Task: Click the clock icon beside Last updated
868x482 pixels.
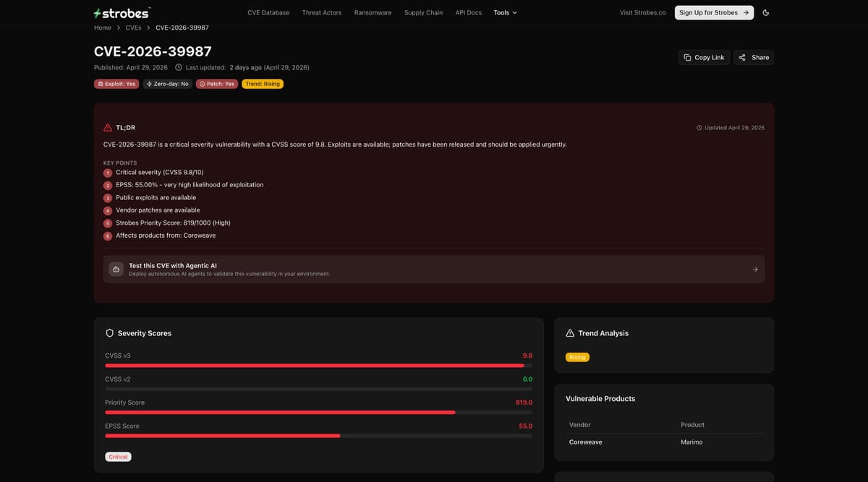Action: (179, 67)
